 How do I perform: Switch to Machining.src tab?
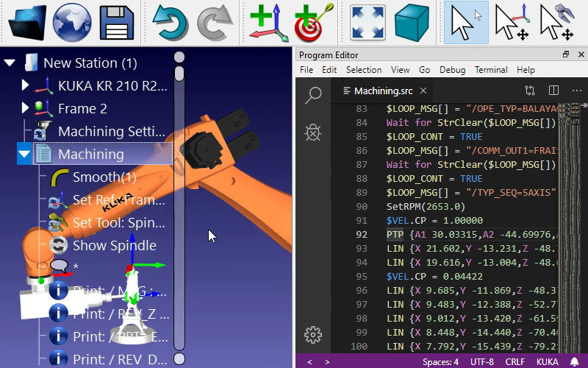tap(384, 91)
